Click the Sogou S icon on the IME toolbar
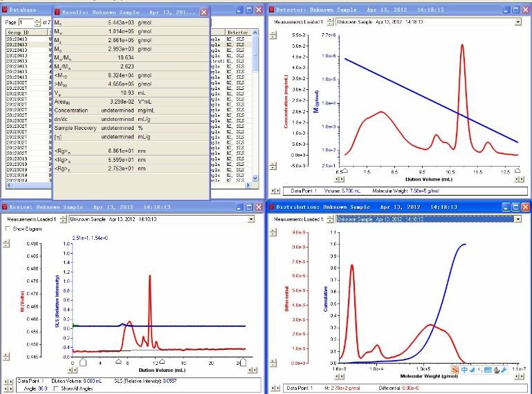Image resolution: width=532 pixels, height=394 pixels. click(x=455, y=370)
